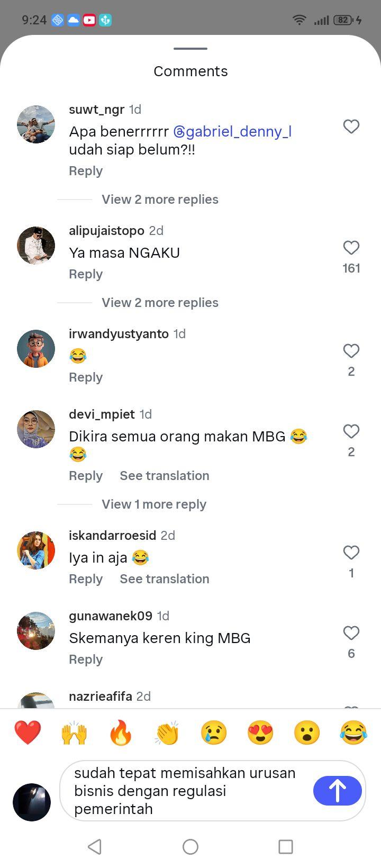Screen dimensions: 381x868
Task: Reply to irwandyustyanto's comment
Action: point(86,377)
